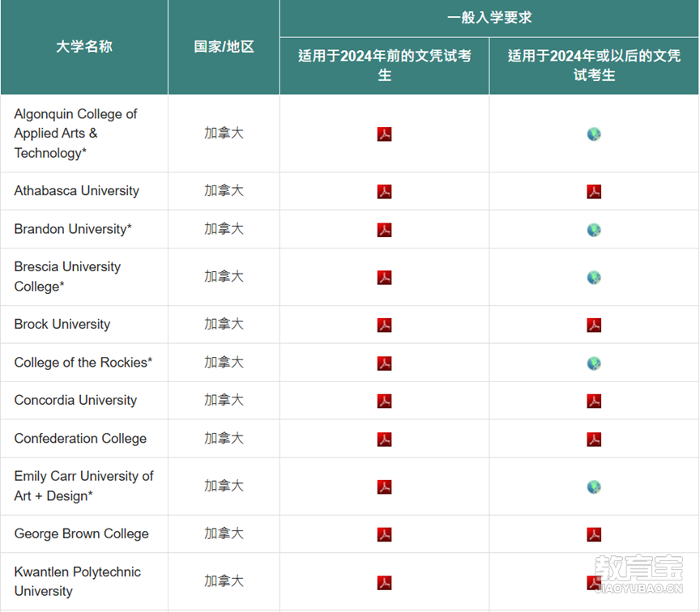Open Kwantlen Polytechnic University pre-2024 PDF icon
The width and height of the screenshot is (700, 612).
[384, 583]
